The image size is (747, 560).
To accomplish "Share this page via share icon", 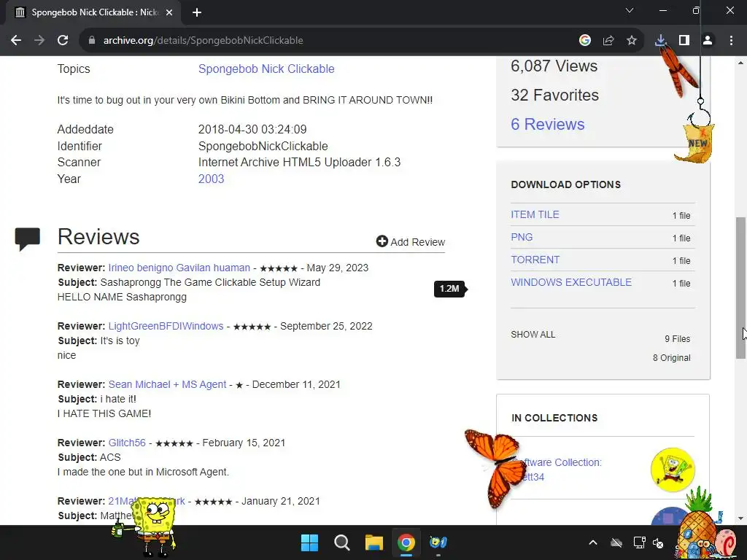I will click(608, 41).
